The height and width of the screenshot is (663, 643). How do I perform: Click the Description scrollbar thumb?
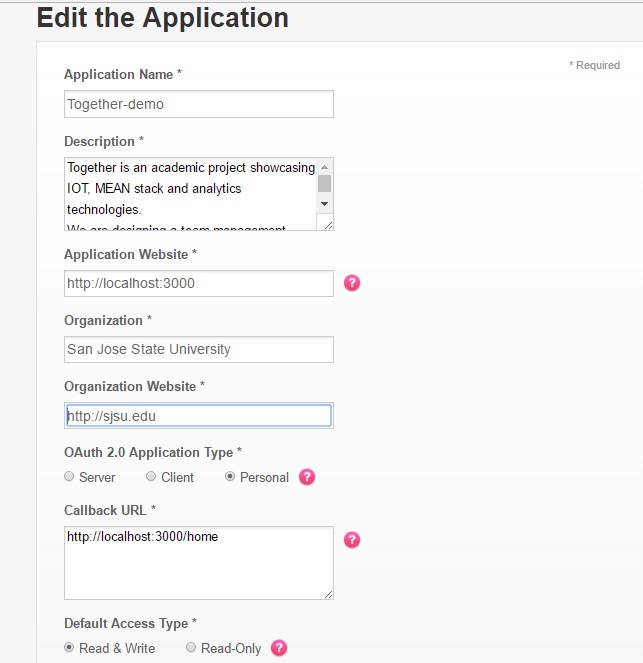tap(324, 183)
